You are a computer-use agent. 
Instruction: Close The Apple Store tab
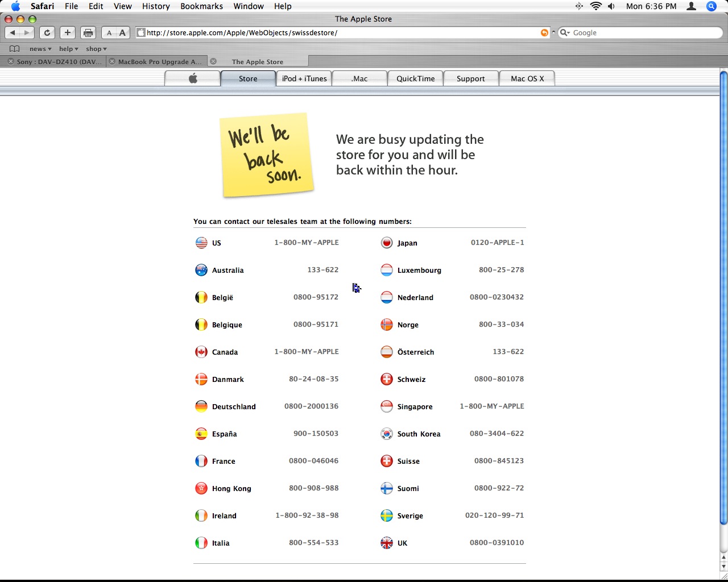click(x=213, y=61)
